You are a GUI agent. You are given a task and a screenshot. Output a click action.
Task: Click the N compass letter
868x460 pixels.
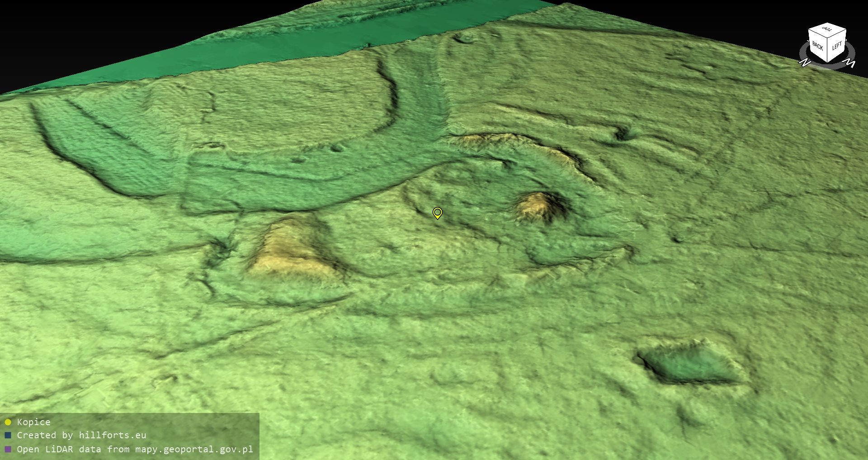point(804,63)
